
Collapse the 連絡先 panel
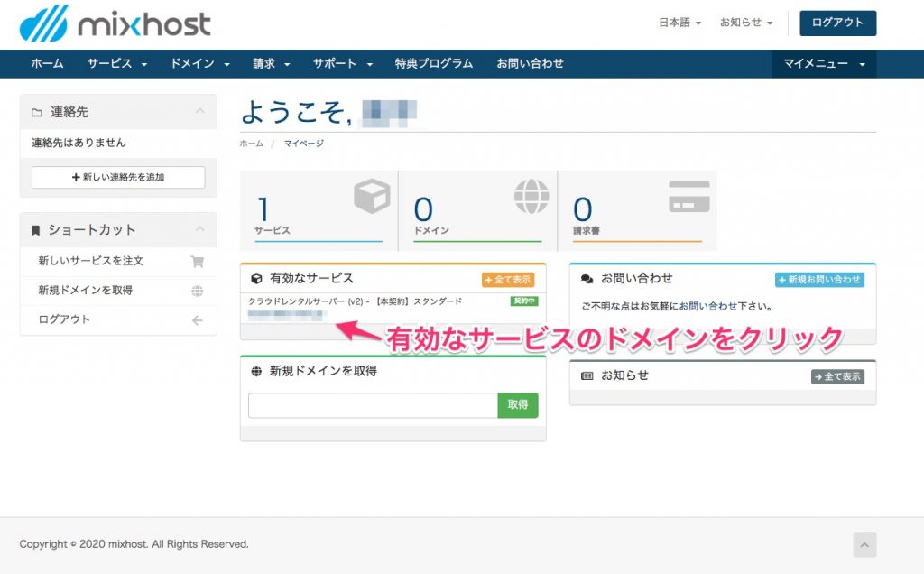coord(200,112)
